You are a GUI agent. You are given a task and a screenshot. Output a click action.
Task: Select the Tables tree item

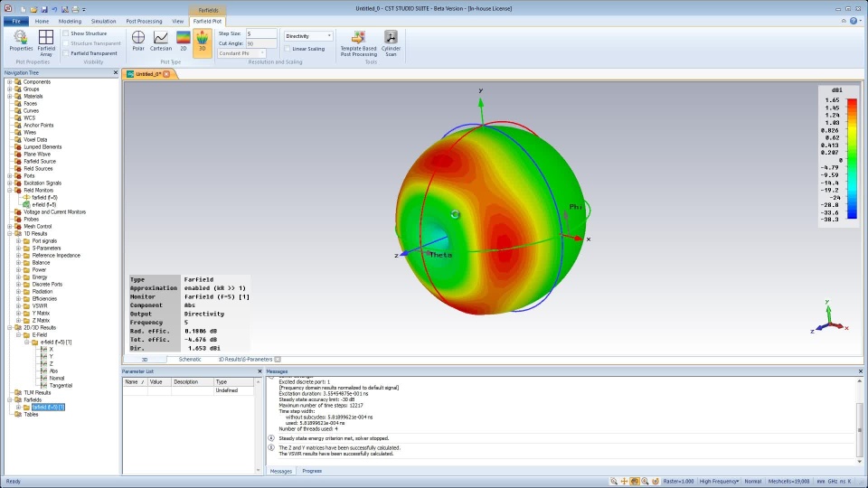(31, 415)
